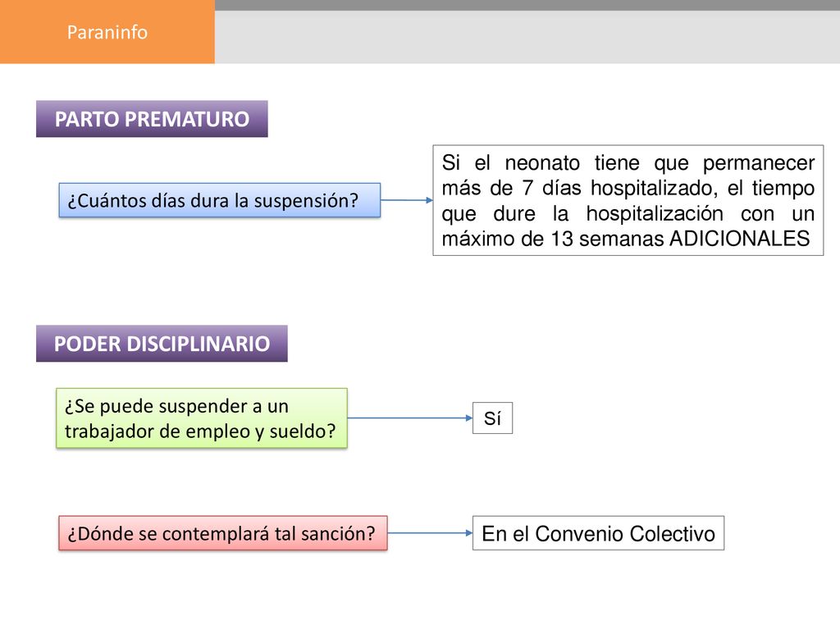Click the 'En el Convenio Colectivo' answer box
Image resolution: width=840 pixels, height=630 pixels.
tap(598, 533)
